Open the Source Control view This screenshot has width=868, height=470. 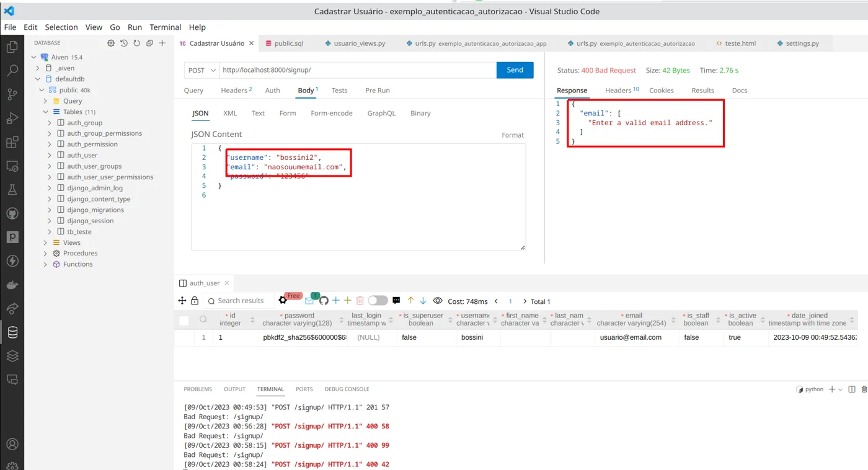[x=12, y=94]
